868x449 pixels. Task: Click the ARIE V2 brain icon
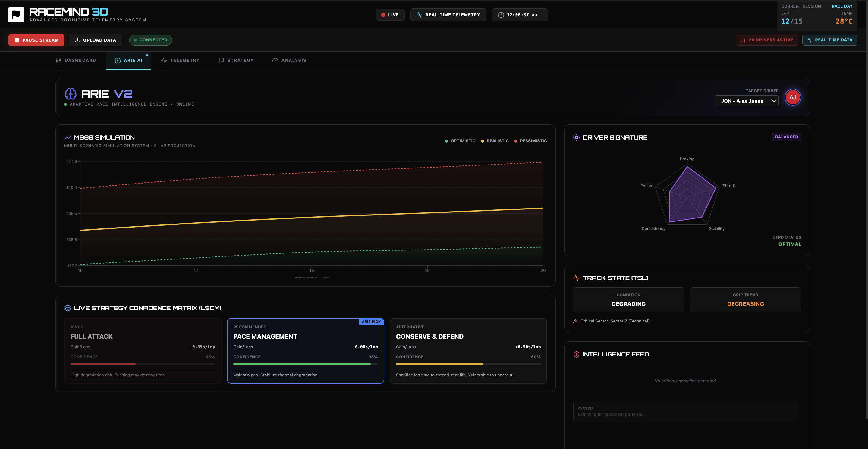(71, 94)
